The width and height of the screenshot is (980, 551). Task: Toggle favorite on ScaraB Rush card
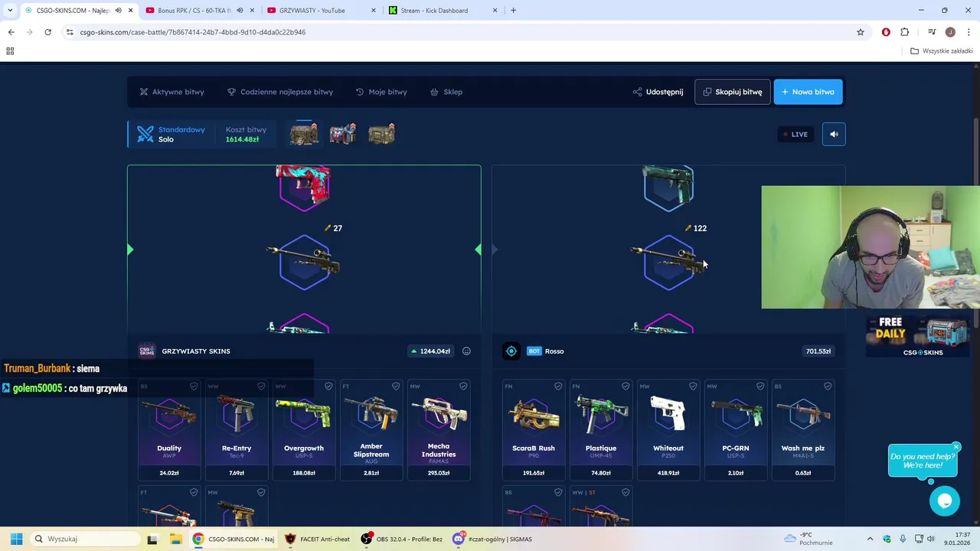558,386
